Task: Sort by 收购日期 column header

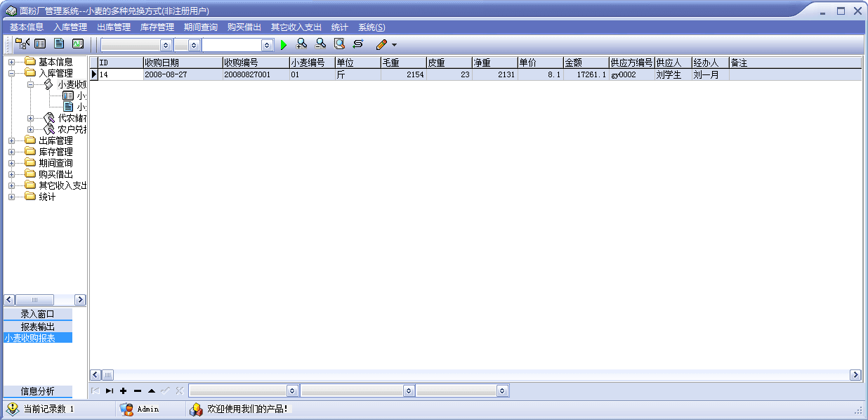Action: click(x=183, y=63)
